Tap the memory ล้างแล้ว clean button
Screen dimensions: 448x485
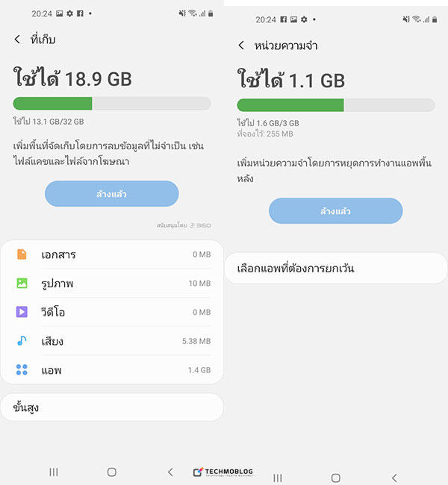coord(335,210)
